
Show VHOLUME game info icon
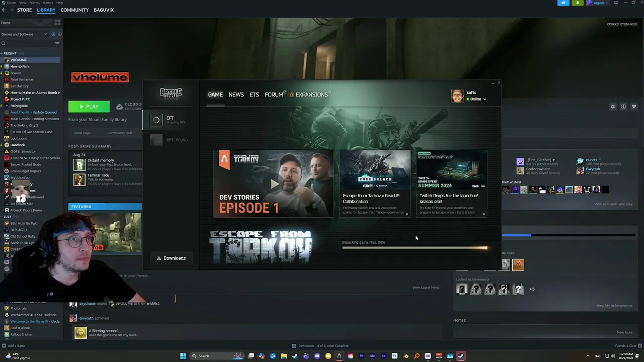[623, 107]
